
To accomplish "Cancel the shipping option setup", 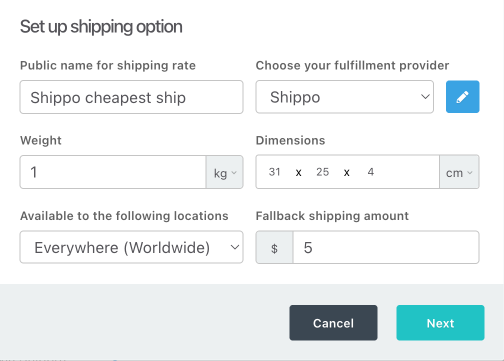I will tap(333, 323).
